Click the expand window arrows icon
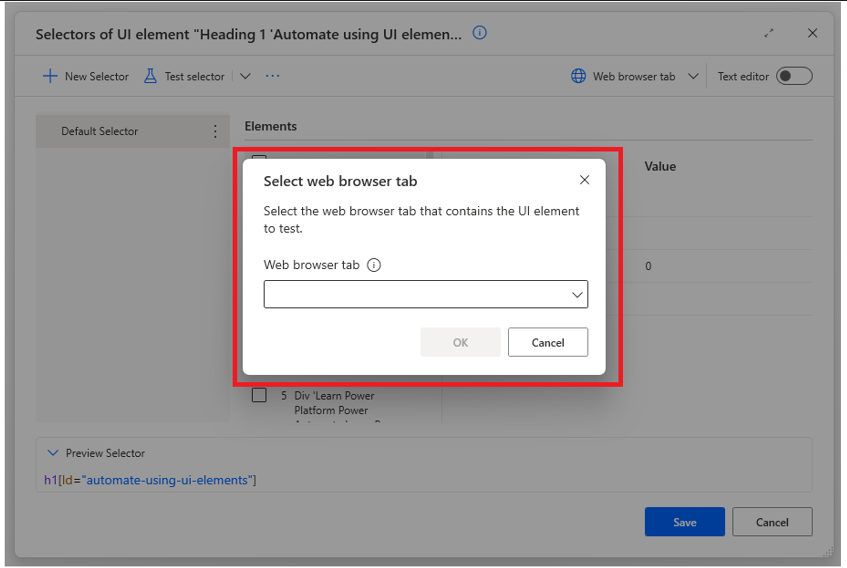847x568 pixels. (x=769, y=33)
